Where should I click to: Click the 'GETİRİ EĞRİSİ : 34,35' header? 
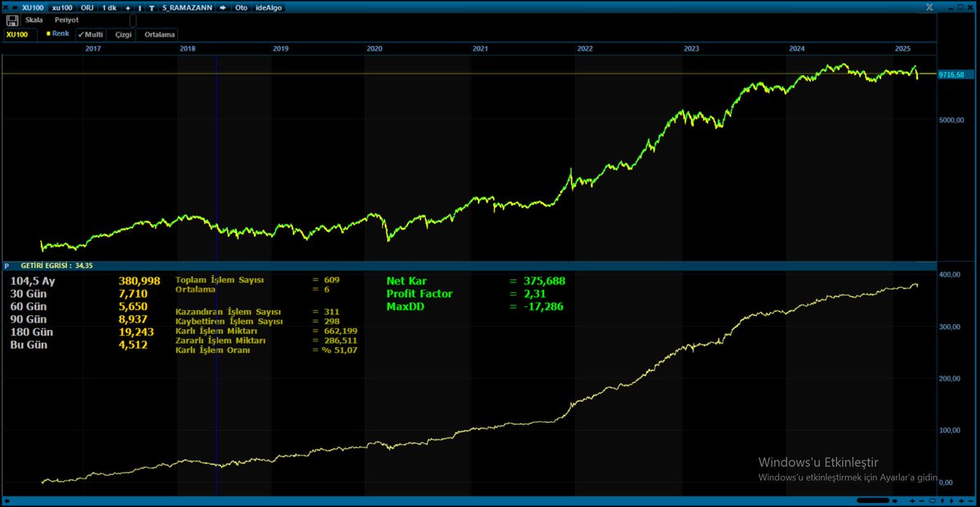point(56,266)
